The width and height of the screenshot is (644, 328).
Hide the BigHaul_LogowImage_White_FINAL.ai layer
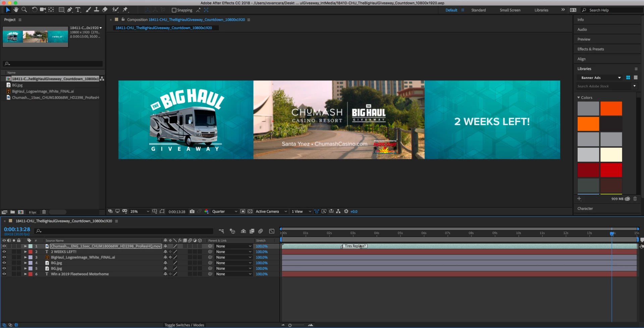tap(4, 257)
